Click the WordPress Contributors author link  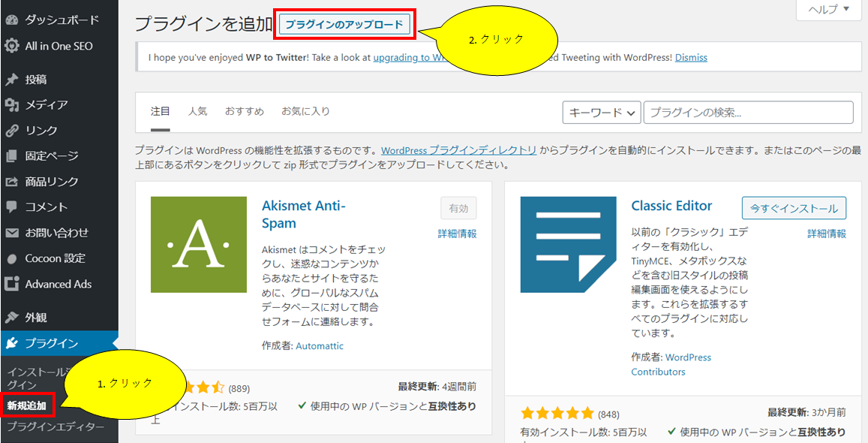pyautogui.click(x=671, y=364)
